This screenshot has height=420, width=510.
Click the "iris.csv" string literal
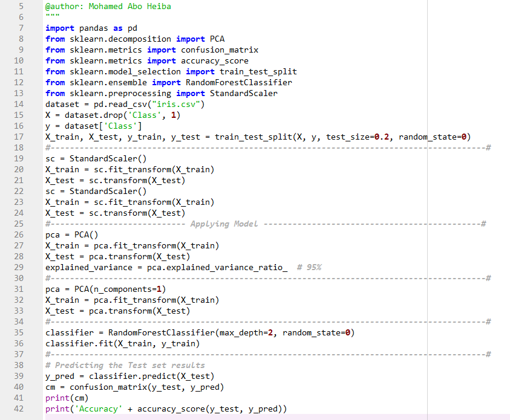pos(176,105)
